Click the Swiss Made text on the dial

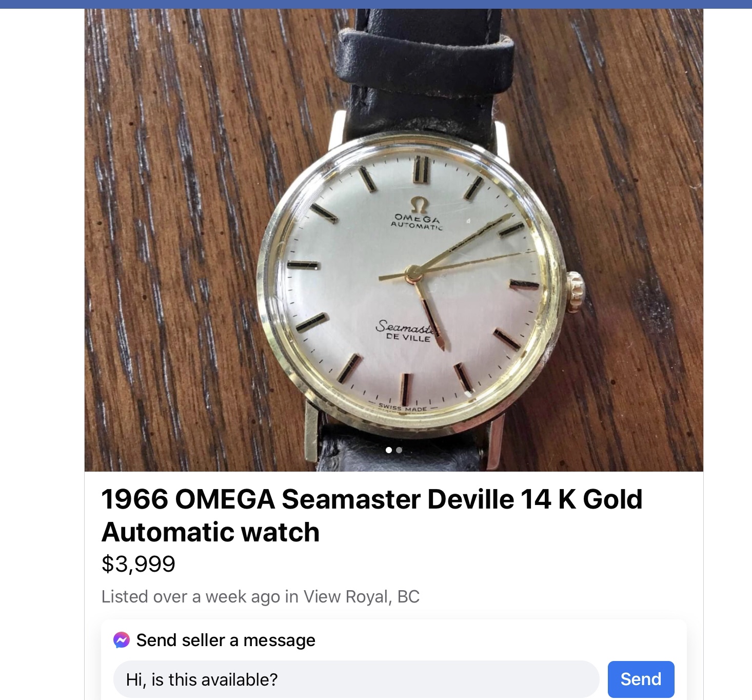(403, 409)
